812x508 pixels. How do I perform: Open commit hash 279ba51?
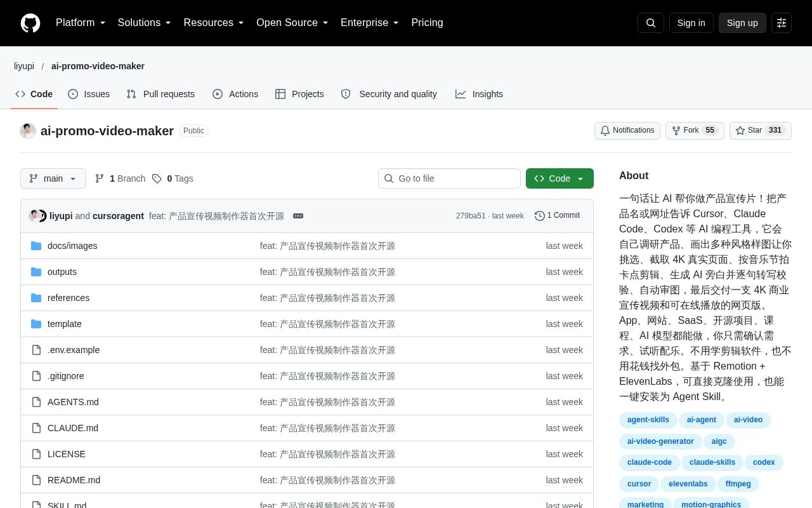click(471, 216)
